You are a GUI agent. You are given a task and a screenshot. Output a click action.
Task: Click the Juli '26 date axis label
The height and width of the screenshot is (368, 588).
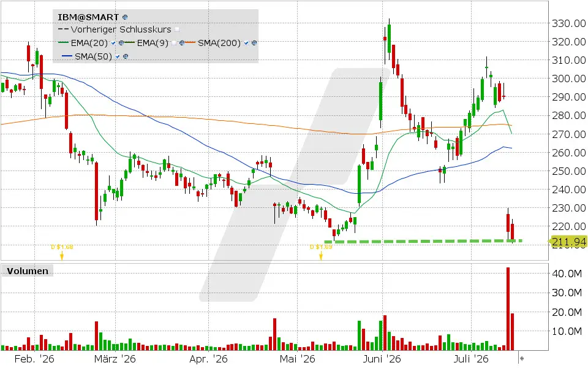[x=470, y=359]
